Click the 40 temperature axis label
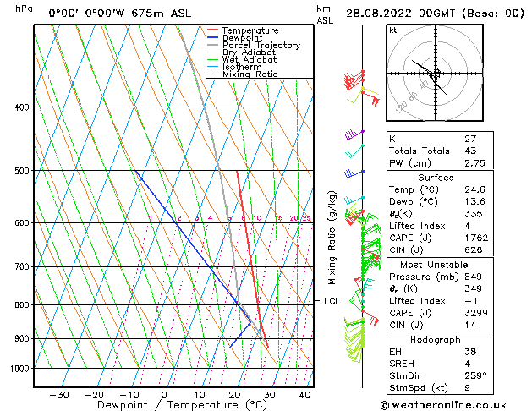This screenshot has height=411, width=532. coord(304,395)
